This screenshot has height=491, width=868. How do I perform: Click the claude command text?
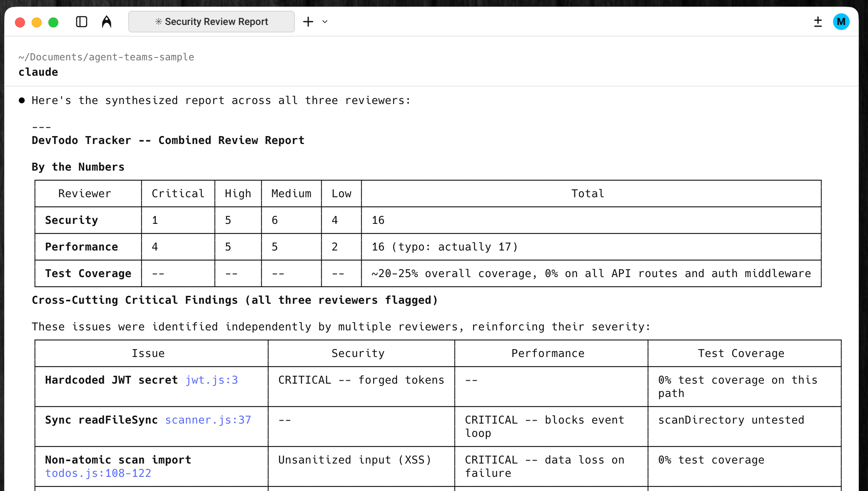click(x=38, y=72)
